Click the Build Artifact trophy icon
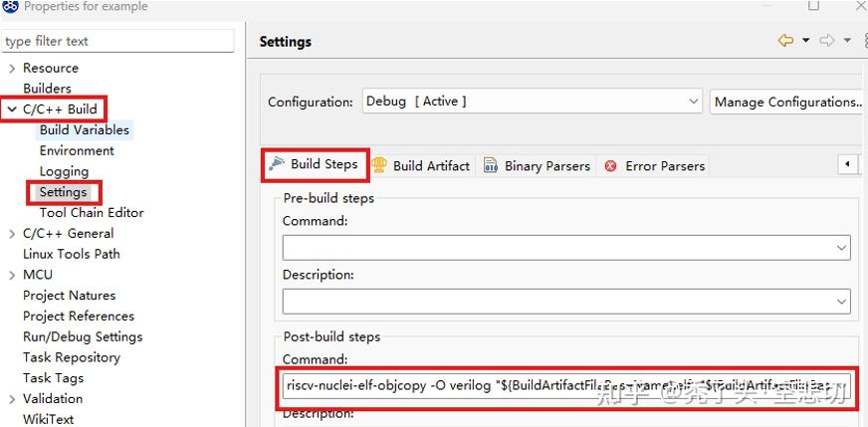 pos(378,166)
